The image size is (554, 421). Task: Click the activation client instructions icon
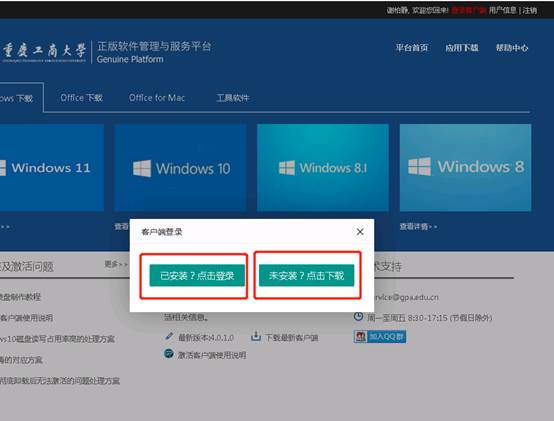point(169,353)
